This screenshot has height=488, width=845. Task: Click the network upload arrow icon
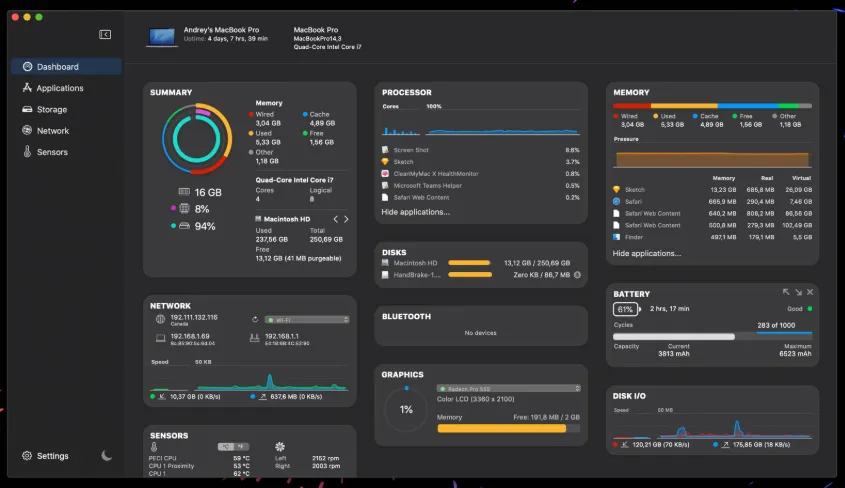click(x=263, y=396)
